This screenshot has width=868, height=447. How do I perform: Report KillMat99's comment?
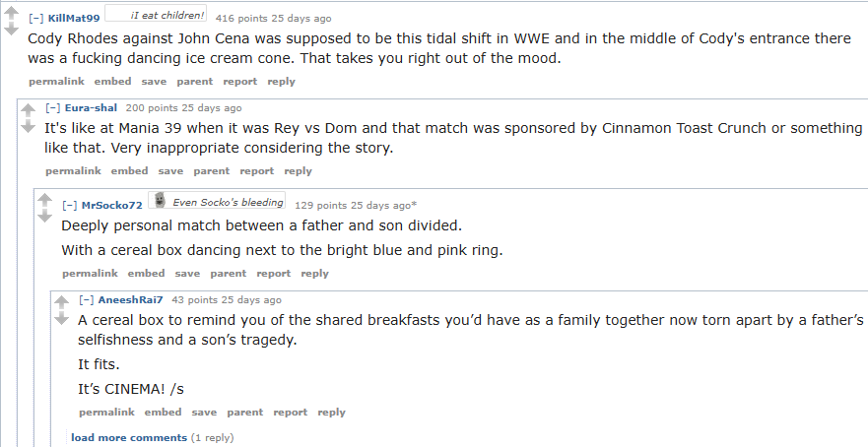[240, 82]
